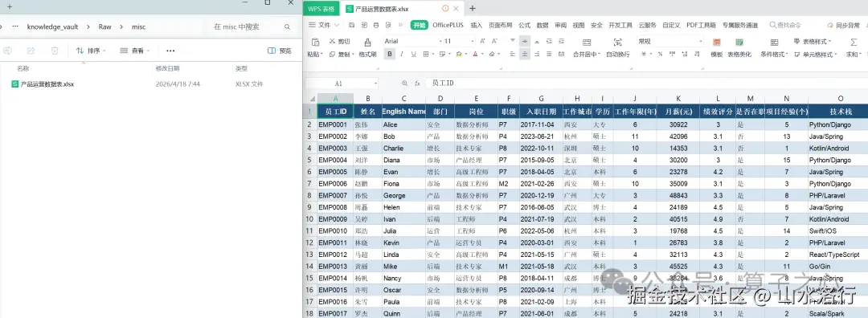Screen dimensions: 868x318
Task: Click the search icon in Explorer search box
Action: point(287,26)
